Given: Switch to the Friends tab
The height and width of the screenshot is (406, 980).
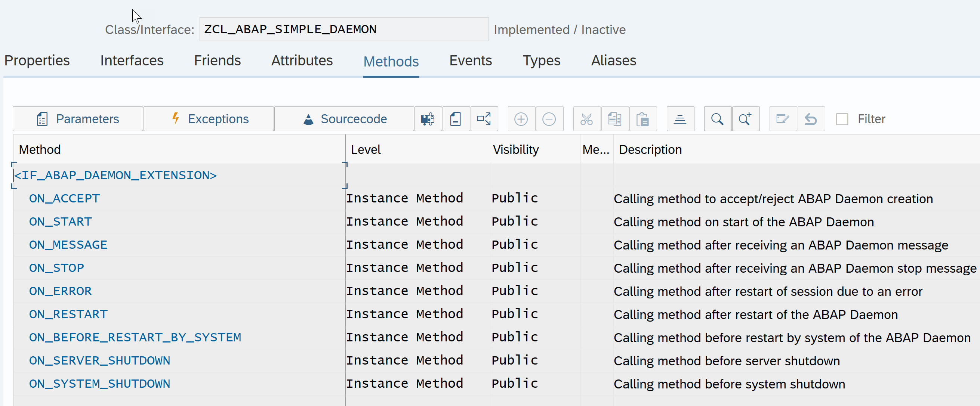Looking at the screenshot, I should point(217,61).
